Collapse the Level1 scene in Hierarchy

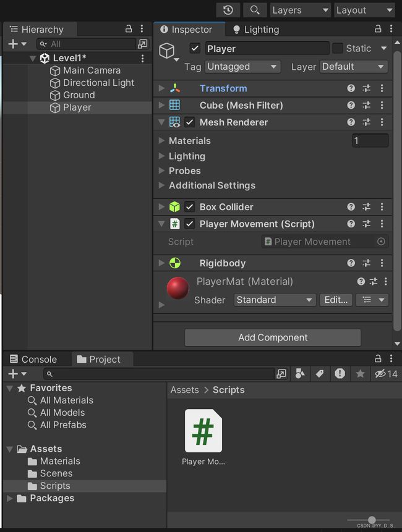(x=33, y=58)
